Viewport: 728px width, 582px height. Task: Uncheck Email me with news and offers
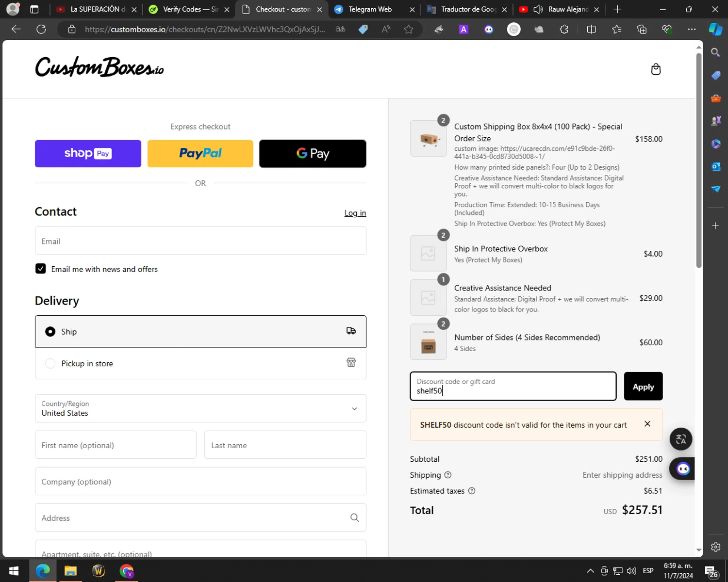coord(41,269)
